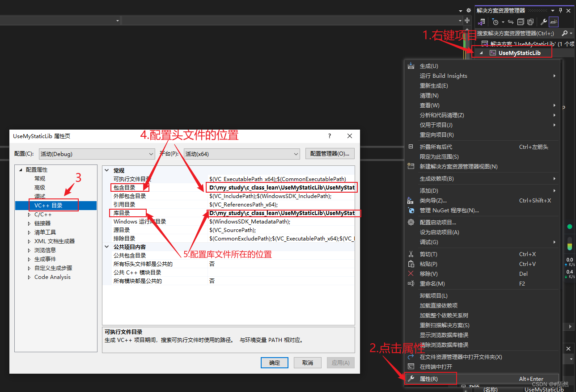Select 卸载项目(L) menu item

(482, 296)
